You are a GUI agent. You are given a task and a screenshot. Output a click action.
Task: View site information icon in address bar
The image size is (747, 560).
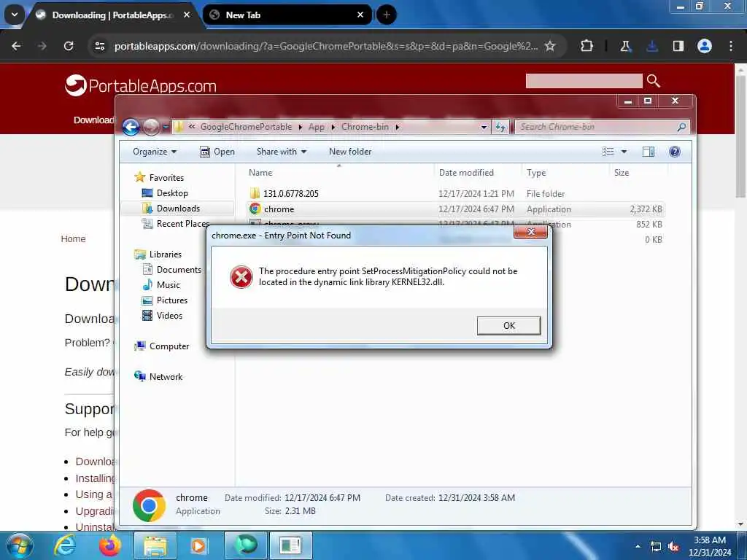coord(99,46)
